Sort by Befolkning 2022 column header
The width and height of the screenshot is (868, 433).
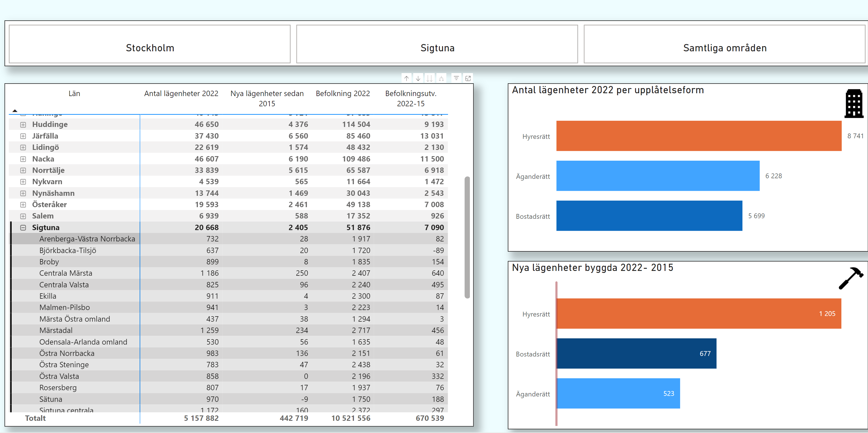(342, 94)
